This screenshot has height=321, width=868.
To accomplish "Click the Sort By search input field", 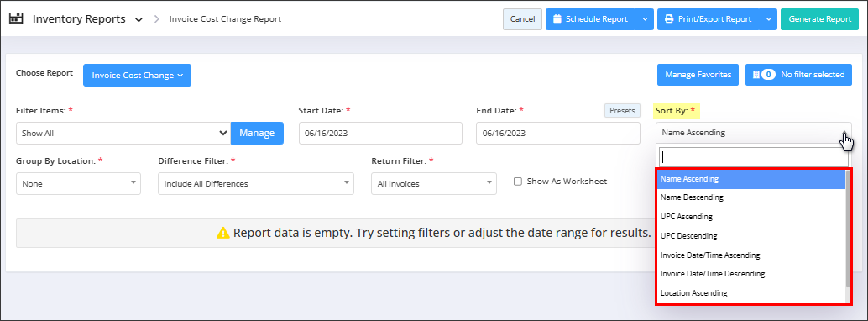I will click(x=753, y=157).
